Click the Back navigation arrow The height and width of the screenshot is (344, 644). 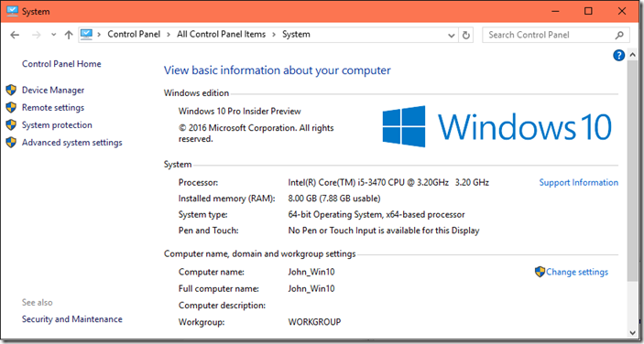pos(15,35)
